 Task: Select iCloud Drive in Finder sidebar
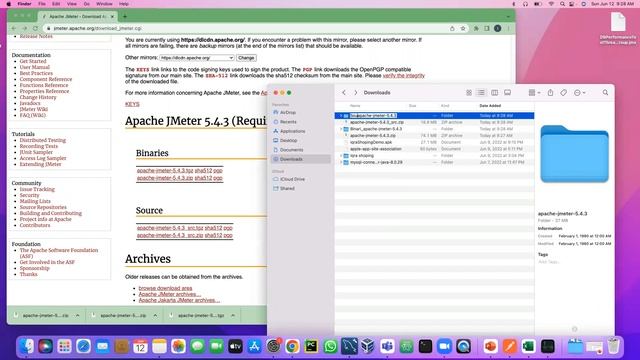pos(292,179)
